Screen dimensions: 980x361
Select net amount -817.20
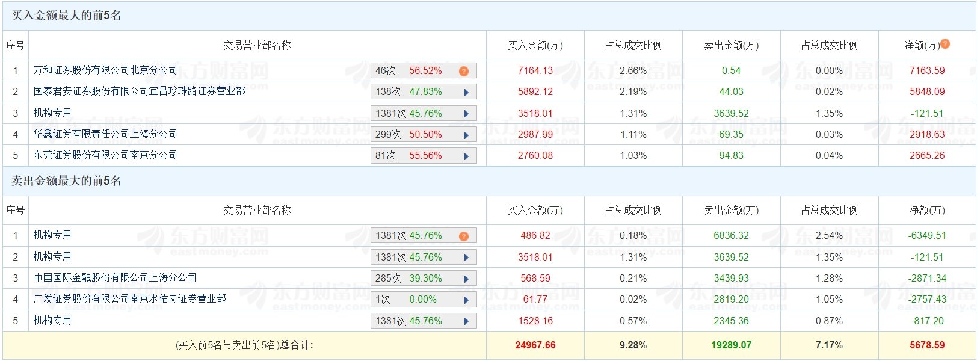click(x=927, y=321)
